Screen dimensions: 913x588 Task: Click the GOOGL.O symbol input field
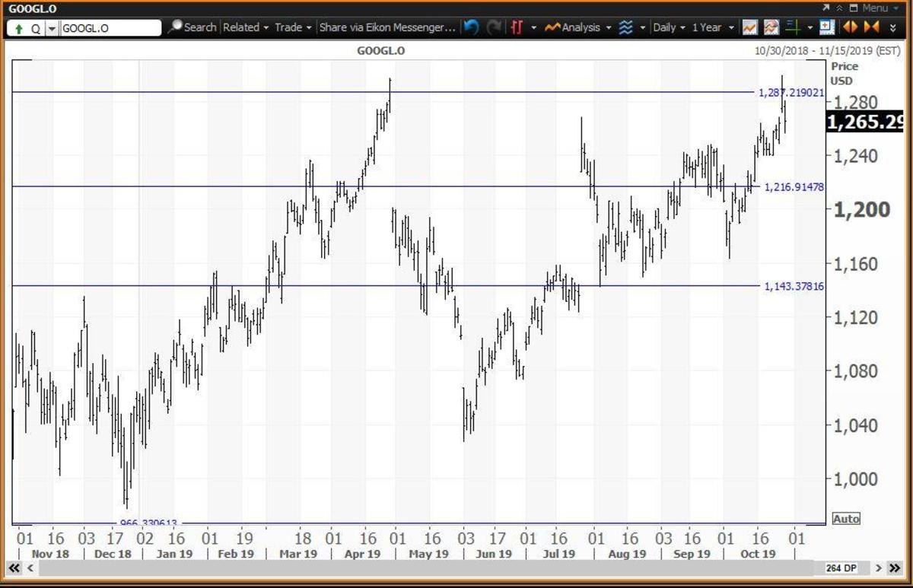click(x=110, y=28)
